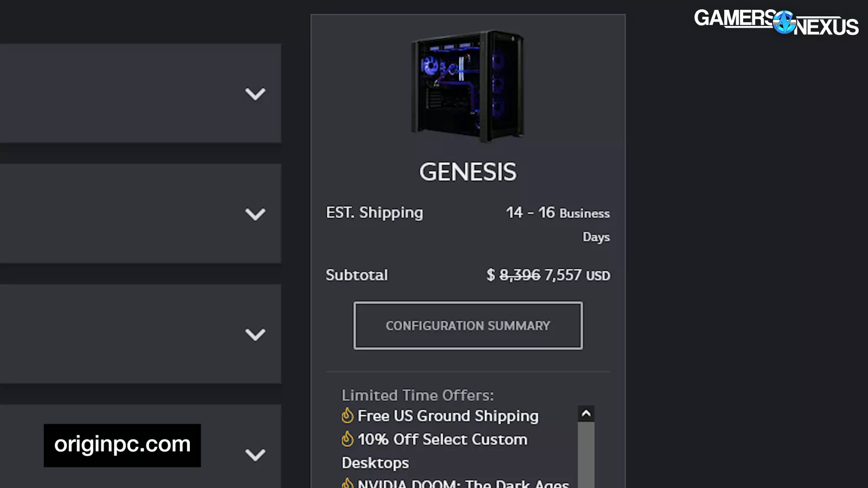The image size is (868, 488).
Task: Click the discounted 7,557 USD subtotal
Action: click(577, 275)
